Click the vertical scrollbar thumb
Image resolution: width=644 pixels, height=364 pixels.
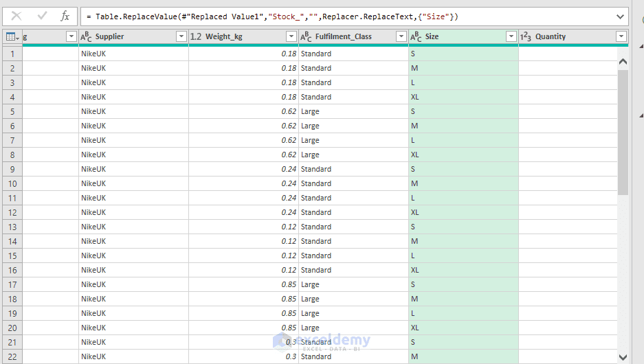(623, 132)
